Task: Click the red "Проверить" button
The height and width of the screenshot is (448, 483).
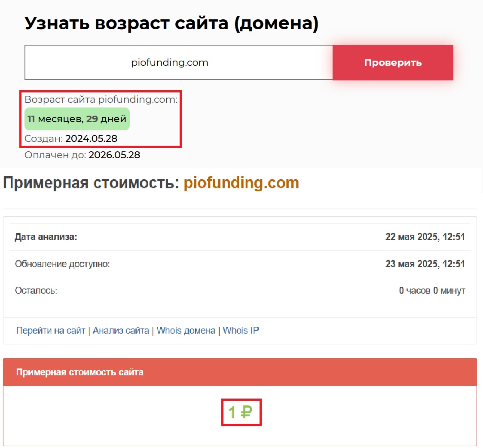Action: click(393, 63)
